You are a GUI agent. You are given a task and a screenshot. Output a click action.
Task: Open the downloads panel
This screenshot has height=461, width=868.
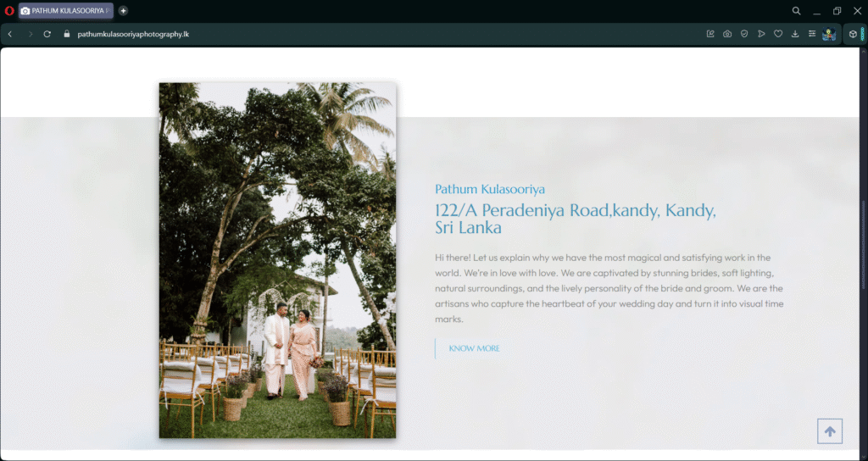coord(795,34)
